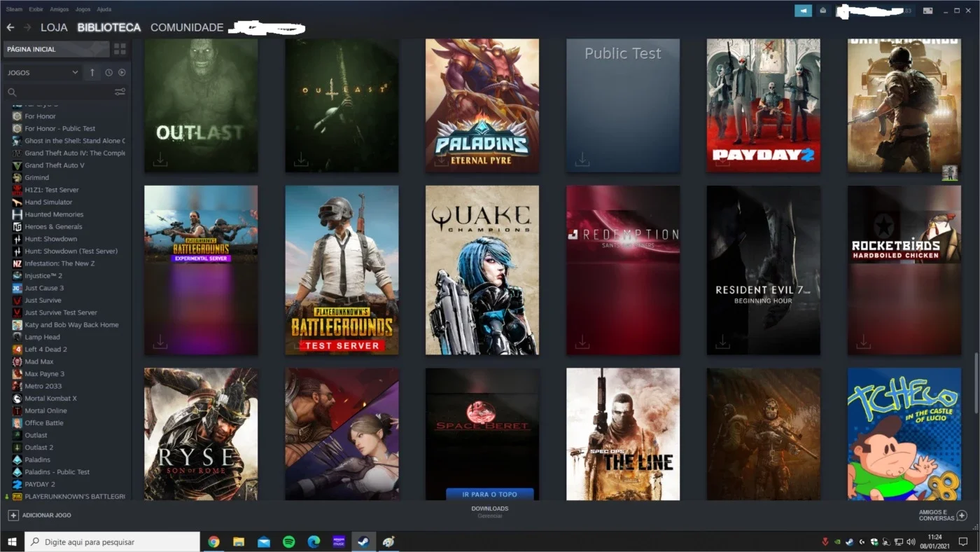Open the Redemption Saints cover

coord(623,270)
